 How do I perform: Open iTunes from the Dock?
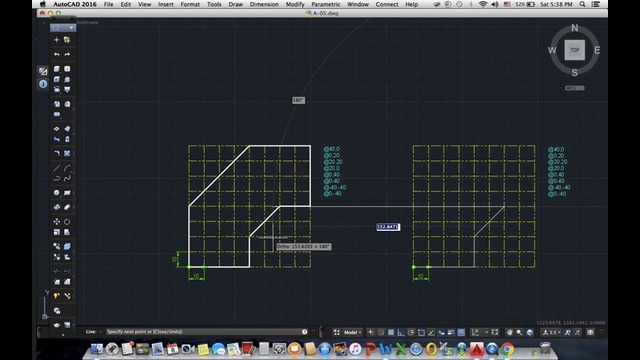point(355,349)
